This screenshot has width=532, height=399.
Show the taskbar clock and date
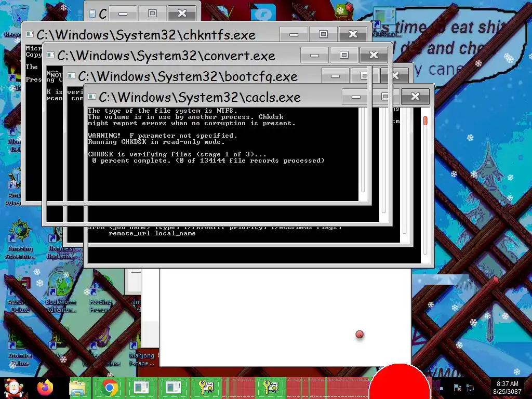(507, 388)
